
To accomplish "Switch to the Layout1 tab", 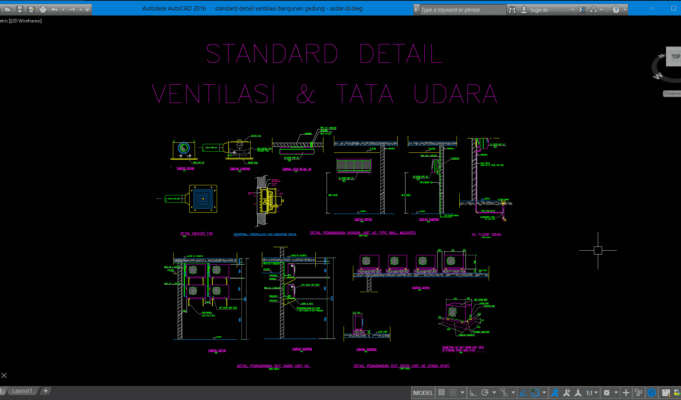I will tap(22, 391).
